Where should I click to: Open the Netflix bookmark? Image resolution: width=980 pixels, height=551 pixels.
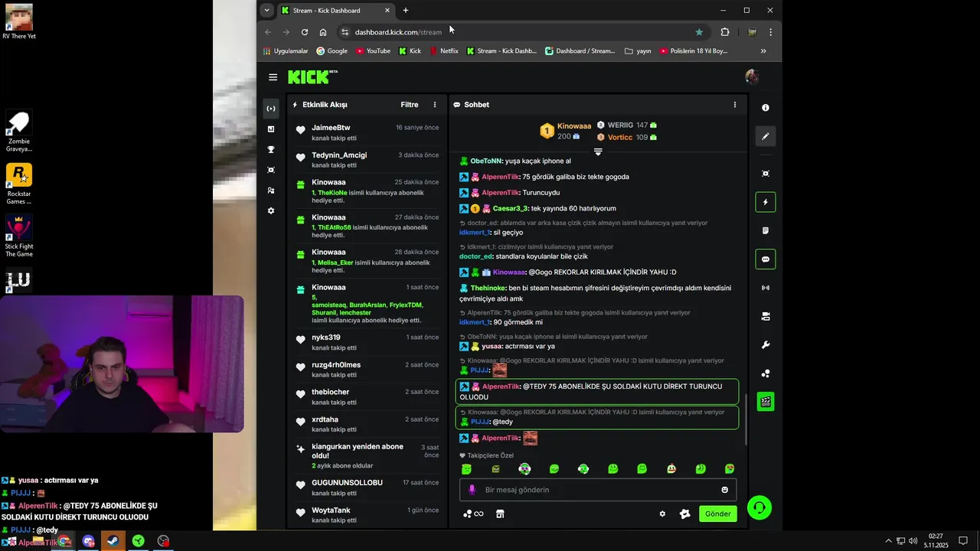[444, 51]
